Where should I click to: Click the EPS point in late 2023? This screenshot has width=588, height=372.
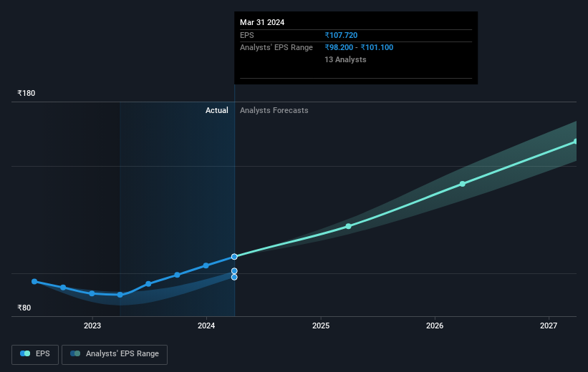coord(177,275)
